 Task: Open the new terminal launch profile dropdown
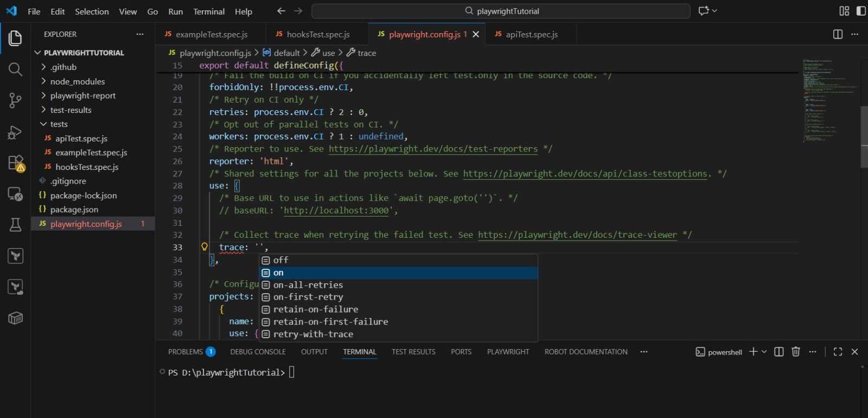(764, 352)
